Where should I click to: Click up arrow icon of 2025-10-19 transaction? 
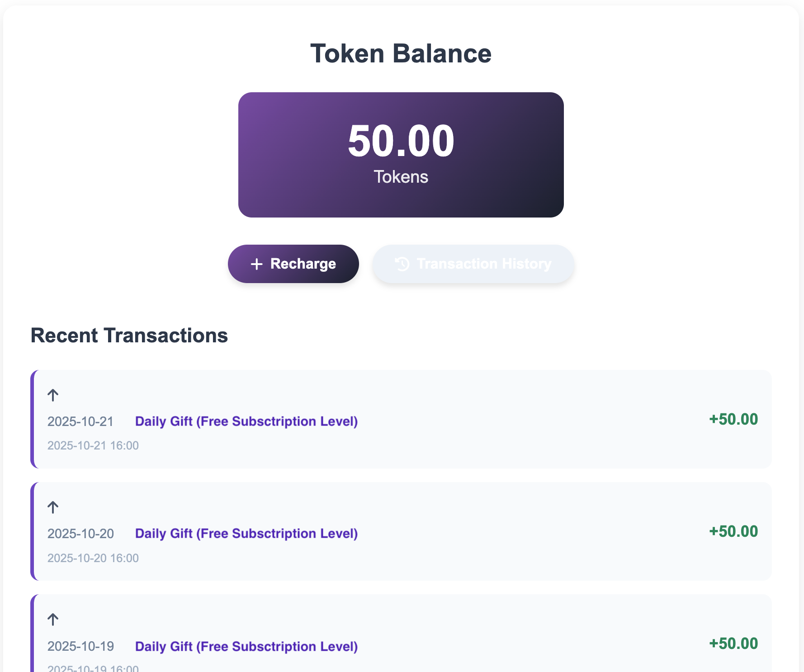pos(53,619)
